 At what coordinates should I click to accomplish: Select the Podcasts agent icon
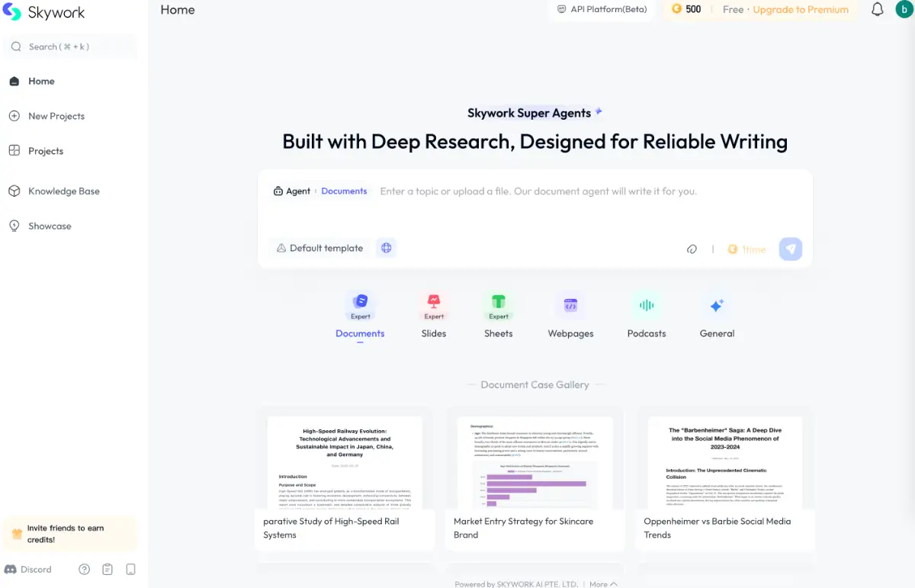[646, 303]
